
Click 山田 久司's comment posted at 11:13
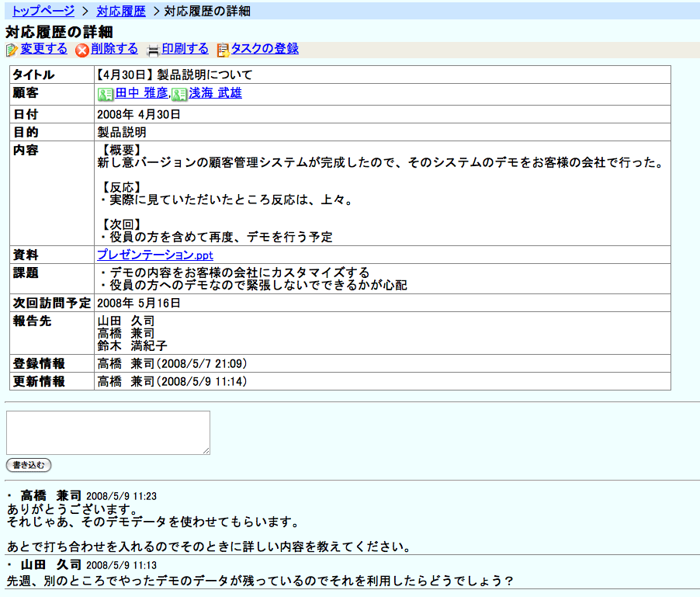point(260,581)
